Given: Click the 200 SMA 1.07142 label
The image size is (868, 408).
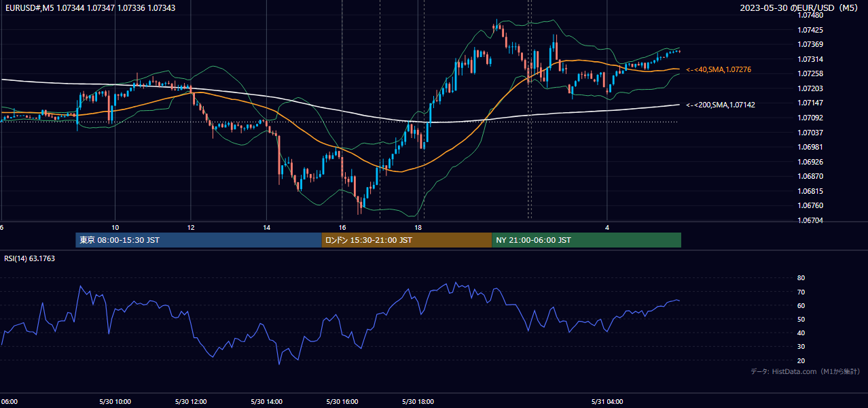Looking at the screenshot, I should pyautogui.click(x=721, y=105).
